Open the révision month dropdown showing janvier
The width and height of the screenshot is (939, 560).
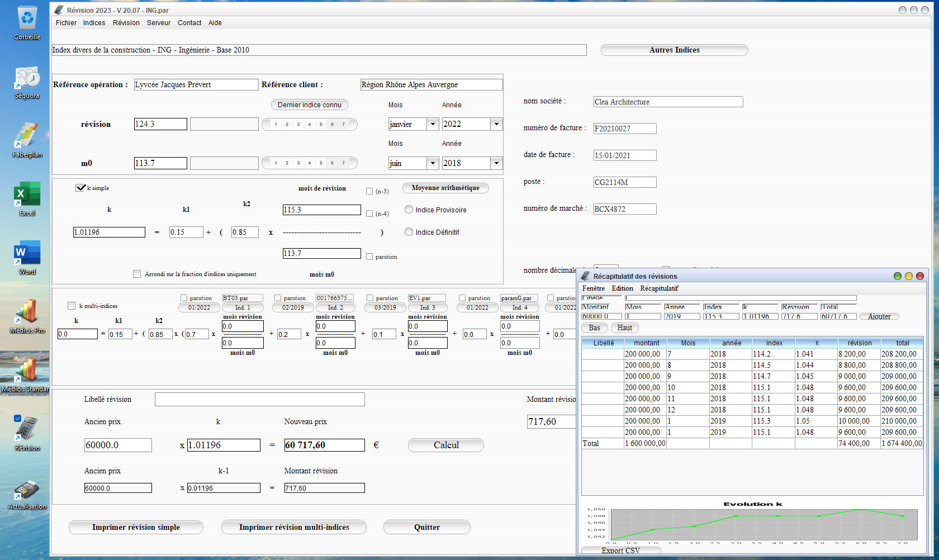(x=433, y=124)
